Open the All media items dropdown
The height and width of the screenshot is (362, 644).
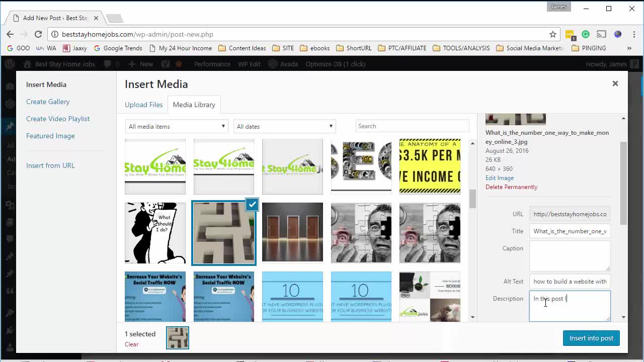(177, 126)
